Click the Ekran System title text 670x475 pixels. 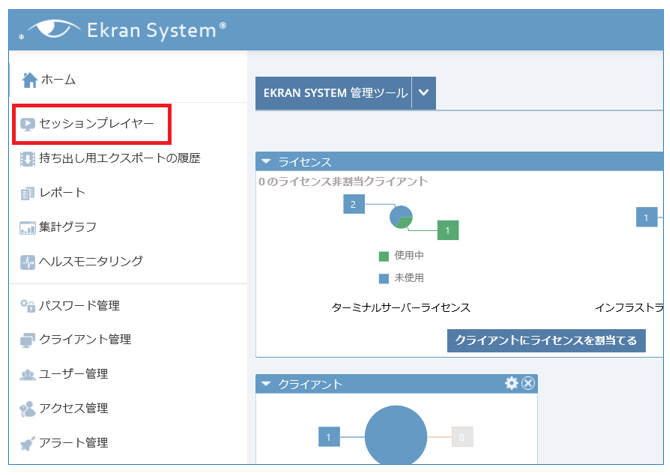click(156, 30)
